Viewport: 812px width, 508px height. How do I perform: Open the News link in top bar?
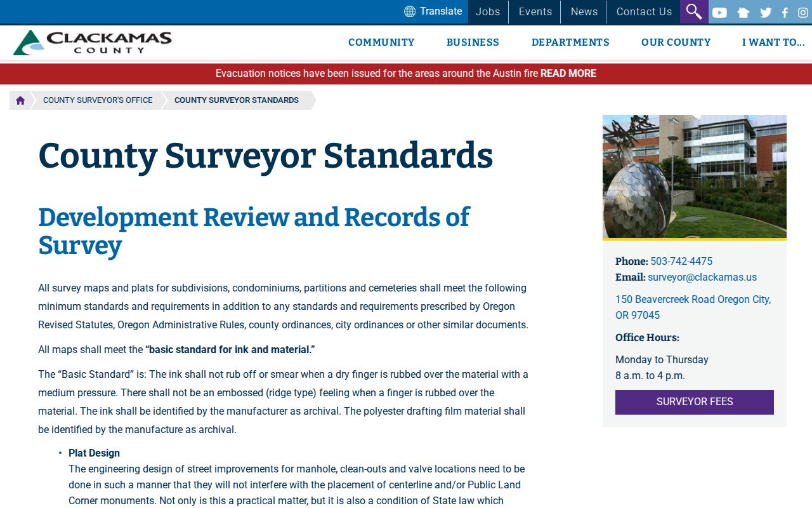[x=584, y=11]
